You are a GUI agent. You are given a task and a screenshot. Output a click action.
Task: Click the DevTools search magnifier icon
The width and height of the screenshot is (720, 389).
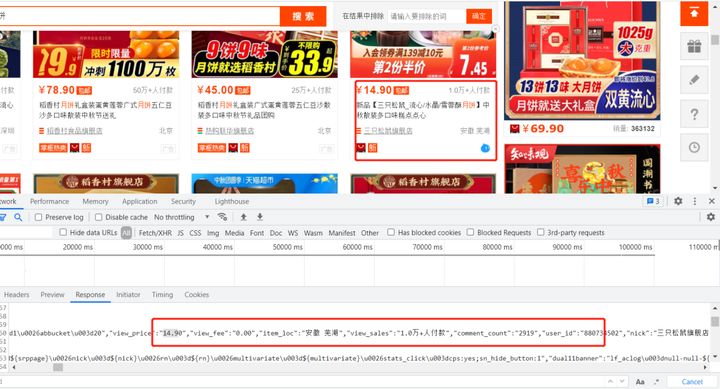point(18,217)
